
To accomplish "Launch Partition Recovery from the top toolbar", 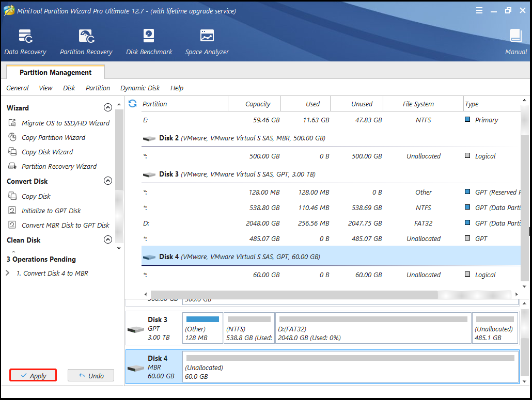I will click(86, 42).
